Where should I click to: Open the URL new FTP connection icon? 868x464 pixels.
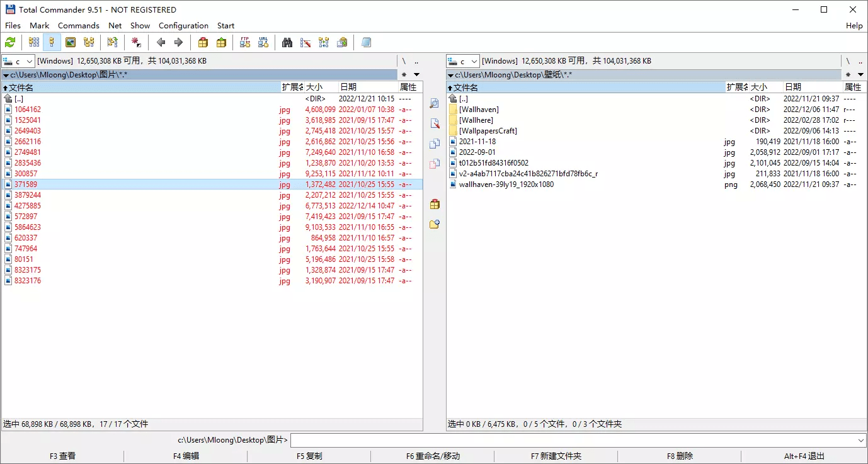(x=263, y=43)
